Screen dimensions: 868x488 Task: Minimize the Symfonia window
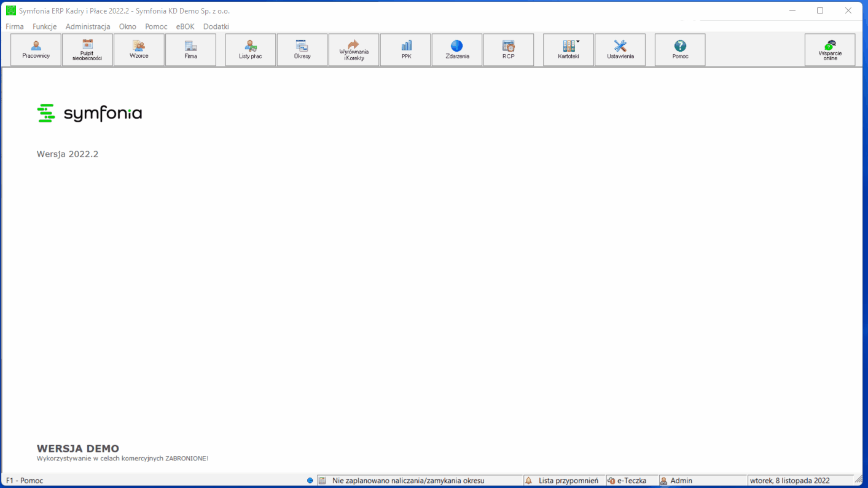pyautogui.click(x=792, y=10)
